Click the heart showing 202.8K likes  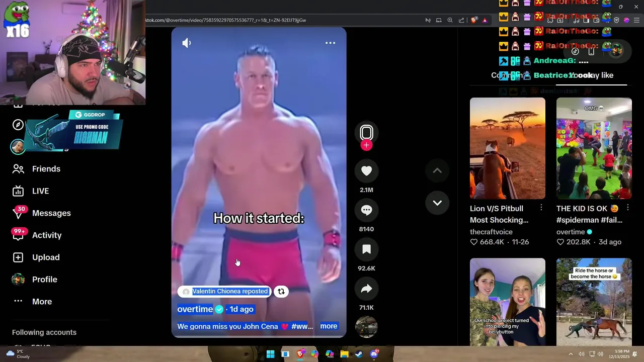pos(560,242)
